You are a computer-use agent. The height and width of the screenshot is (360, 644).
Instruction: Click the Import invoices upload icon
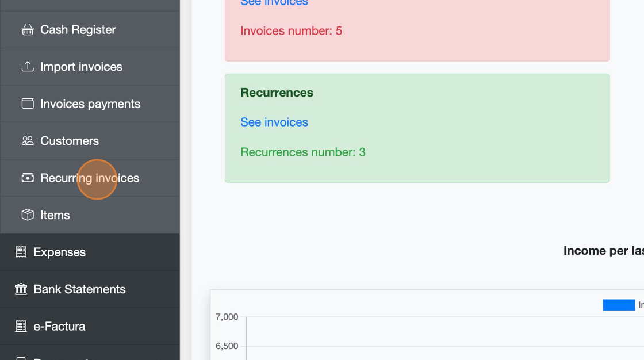point(28,67)
